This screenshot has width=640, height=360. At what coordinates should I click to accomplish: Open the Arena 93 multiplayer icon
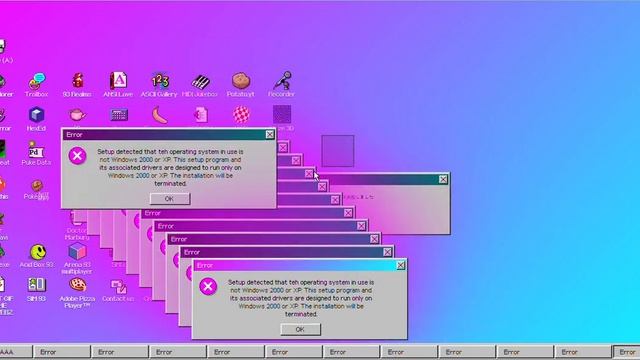(77, 258)
